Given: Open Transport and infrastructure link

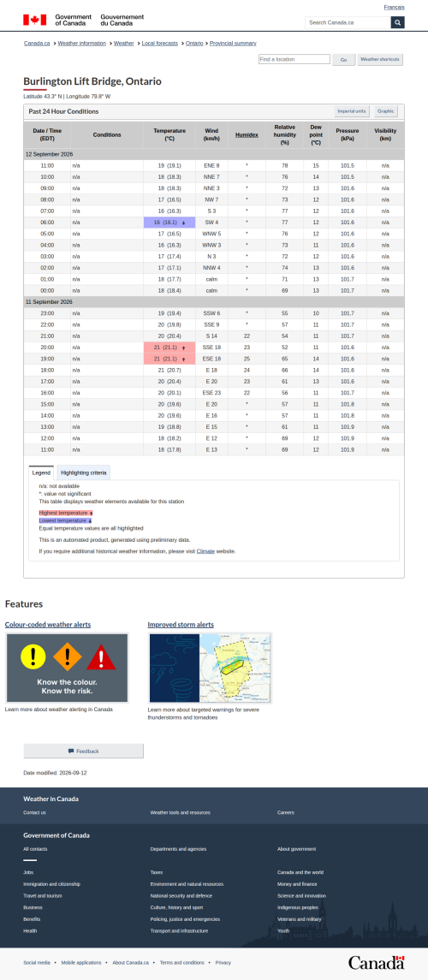Looking at the screenshot, I should (x=179, y=930).
